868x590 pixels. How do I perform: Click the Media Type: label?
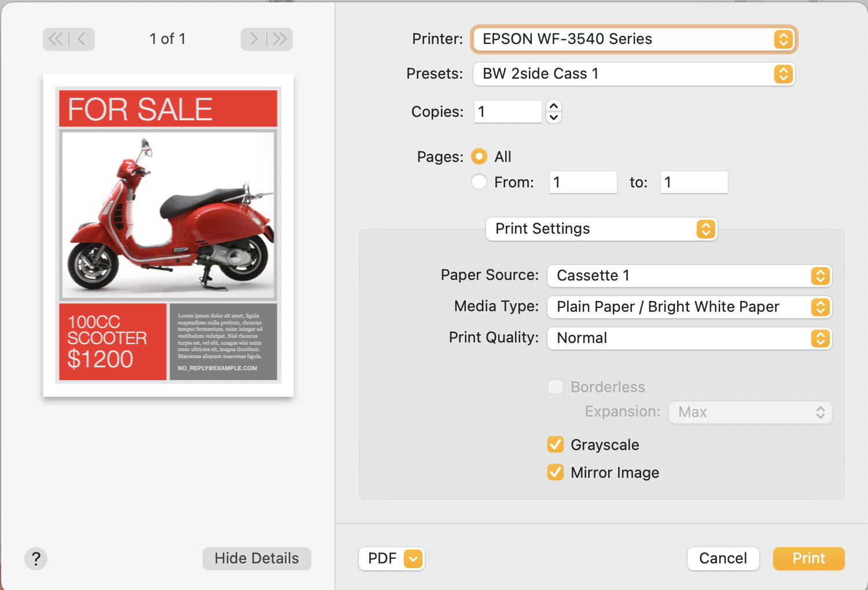496,306
